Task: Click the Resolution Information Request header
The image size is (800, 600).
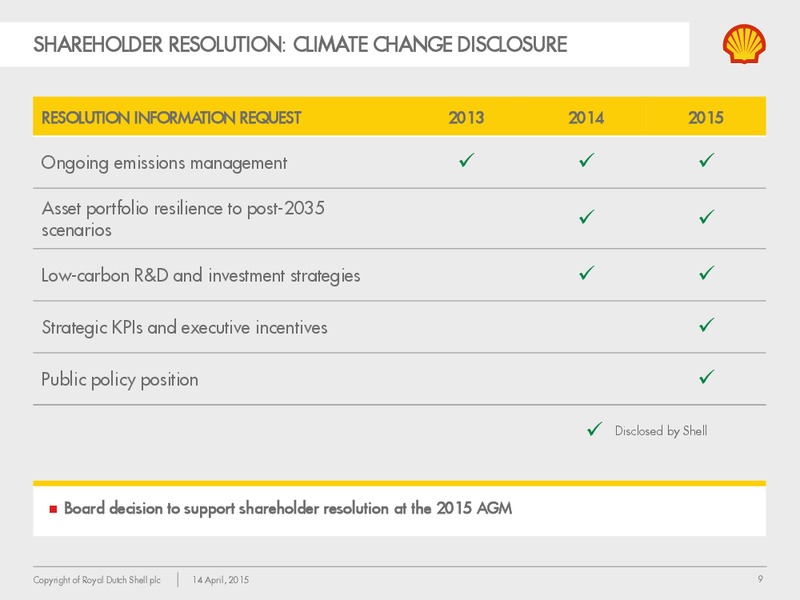Action: coord(171,118)
